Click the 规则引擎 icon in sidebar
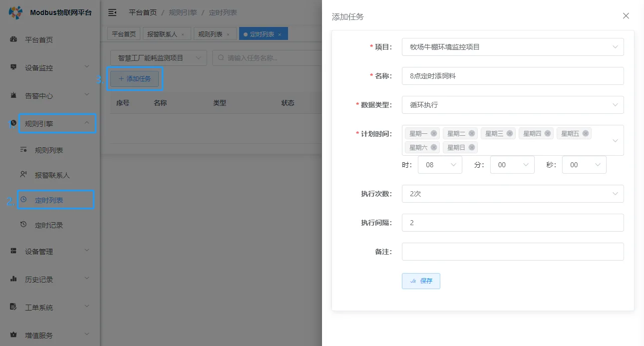Image resolution: width=644 pixels, height=346 pixels. pyautogui.click(x=14, y=123)
